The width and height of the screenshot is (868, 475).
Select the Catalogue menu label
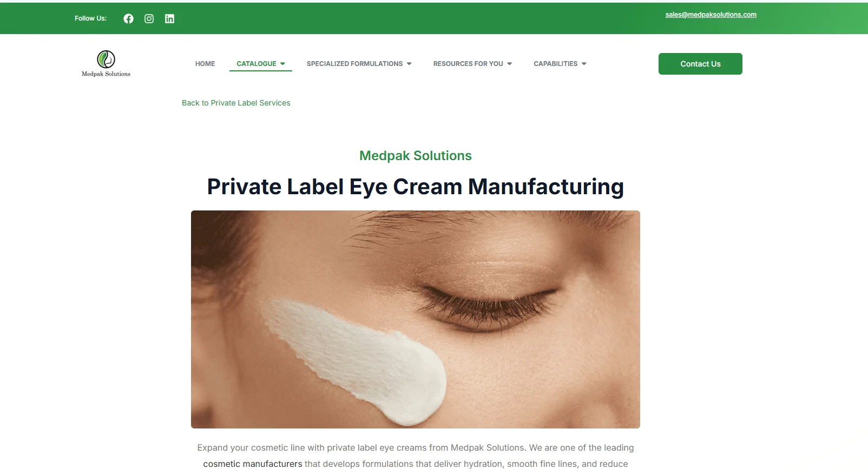[257, 64]
